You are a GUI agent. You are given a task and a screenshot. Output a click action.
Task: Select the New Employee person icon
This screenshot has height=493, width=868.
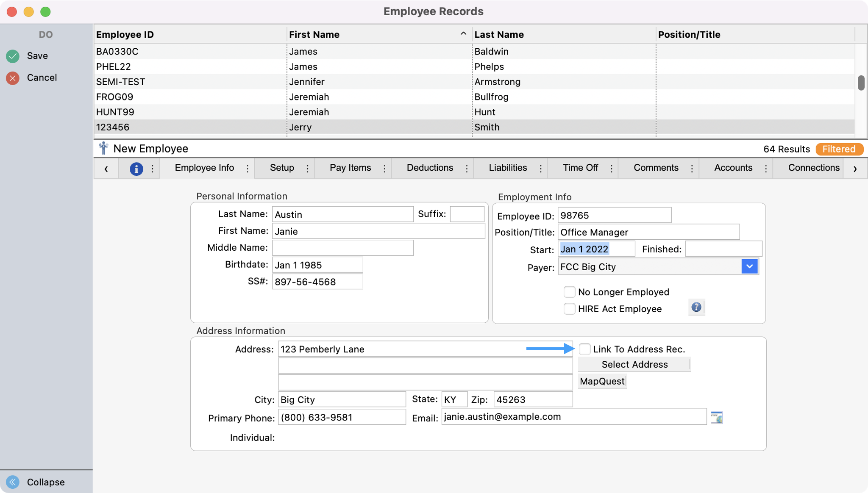point(103,148)
